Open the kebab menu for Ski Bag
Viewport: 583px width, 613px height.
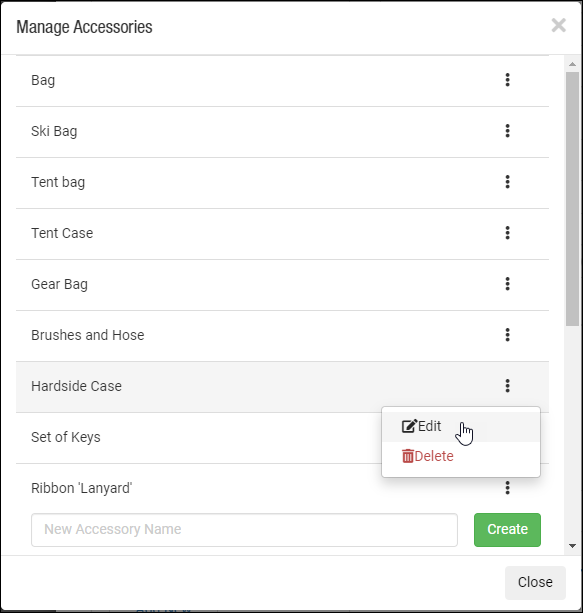(x=507, y=131)
